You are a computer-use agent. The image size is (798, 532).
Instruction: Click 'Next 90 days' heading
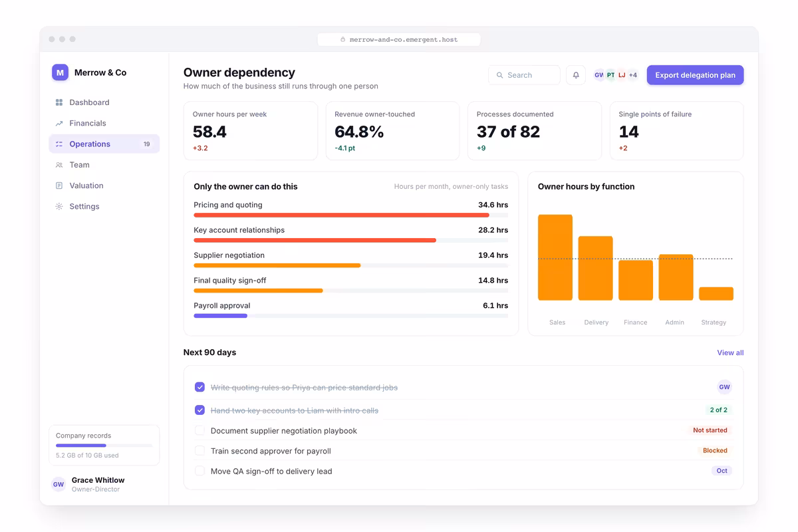pyautogui.click(x=209, y=352)
